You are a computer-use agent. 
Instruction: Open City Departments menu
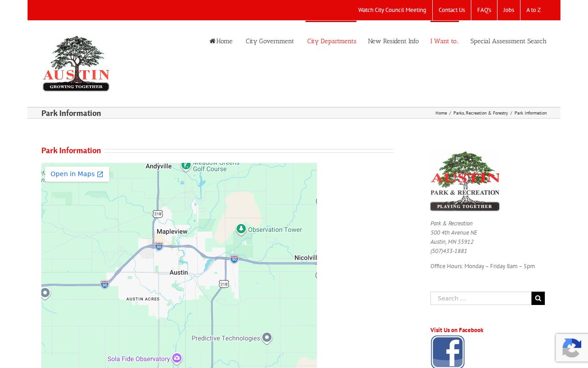tap(332, 41)
